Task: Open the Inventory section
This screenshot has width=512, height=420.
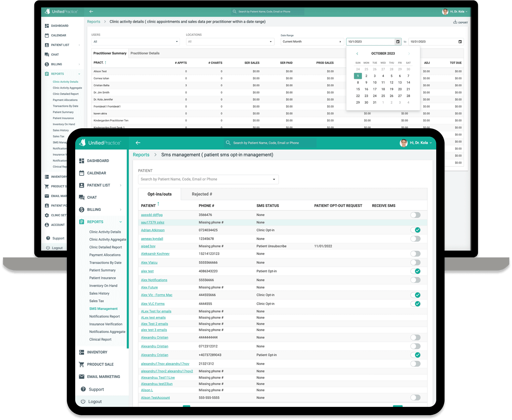Action: tap(81, 352)
